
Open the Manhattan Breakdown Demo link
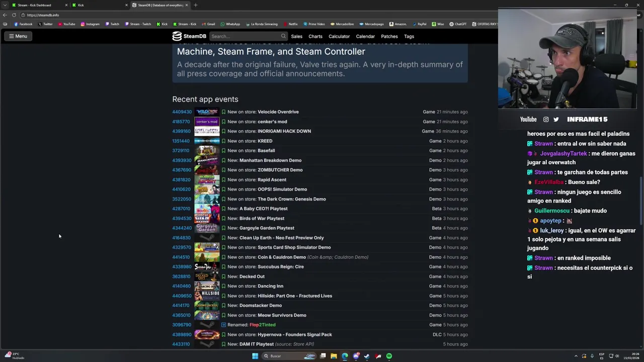click(x=270, y=160)
